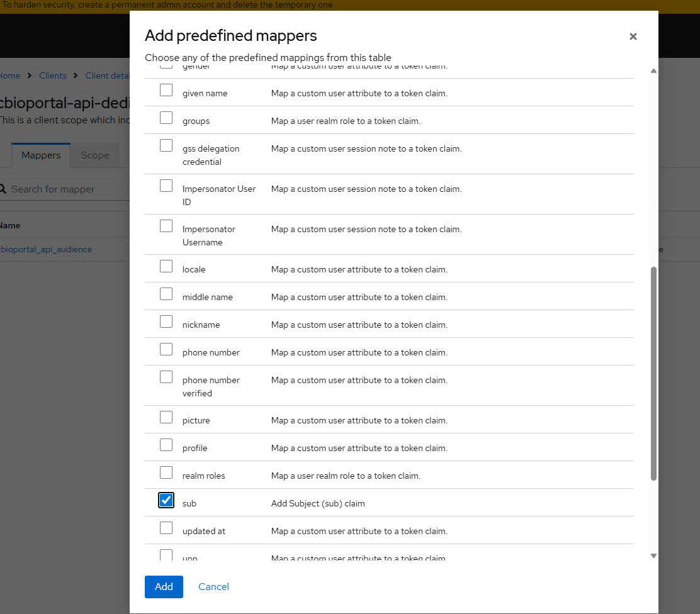This screenshot has height=614, width=700.
Task: Open the Home breadcrumb link
Action: (x=10, y=75)
